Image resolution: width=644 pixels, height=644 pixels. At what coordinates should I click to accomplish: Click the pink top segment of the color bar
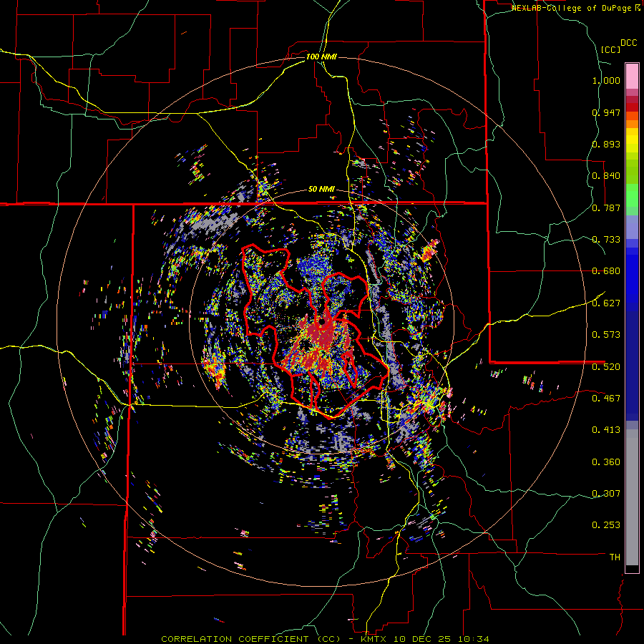[x=632, y=76]
